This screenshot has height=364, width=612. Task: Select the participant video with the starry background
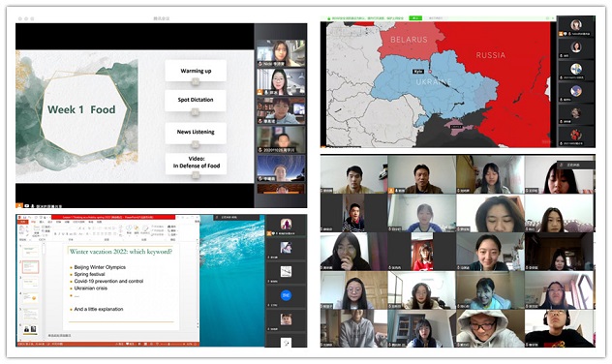[x=281, y=168]
